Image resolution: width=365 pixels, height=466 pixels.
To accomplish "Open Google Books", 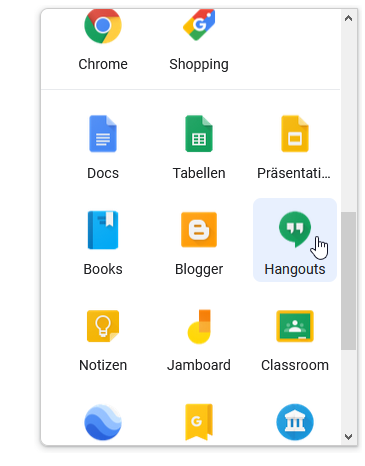I will (x=103, y=230).
